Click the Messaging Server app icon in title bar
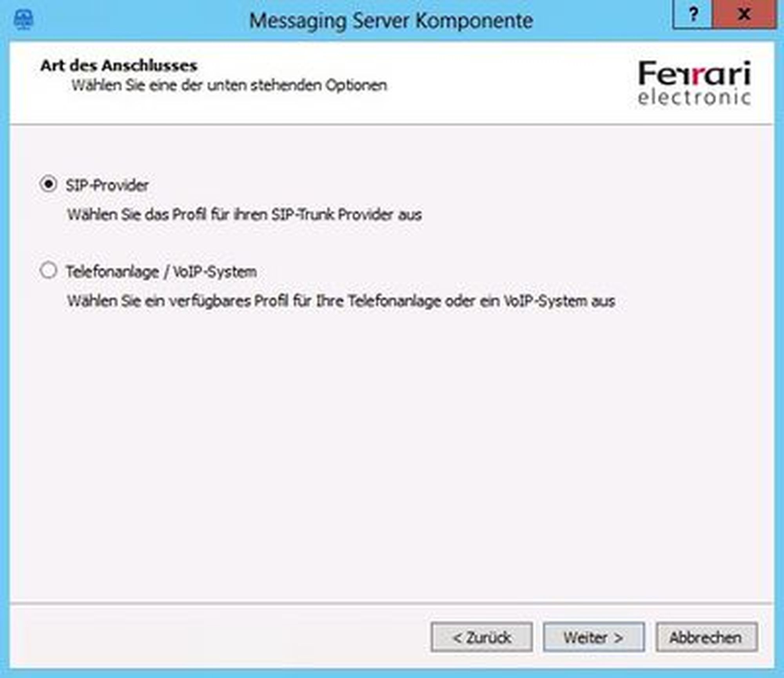This screenshot has width=784, height=678. pyautogui.click(x=24, y=20)
